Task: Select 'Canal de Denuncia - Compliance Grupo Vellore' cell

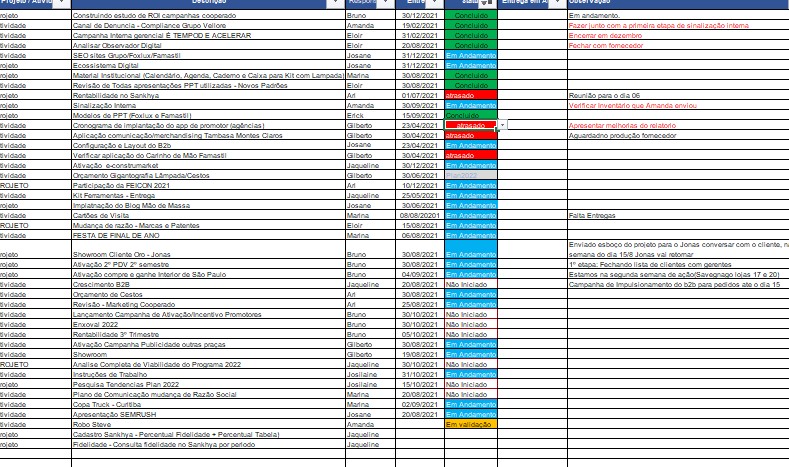Action: (x=208, y=26)
